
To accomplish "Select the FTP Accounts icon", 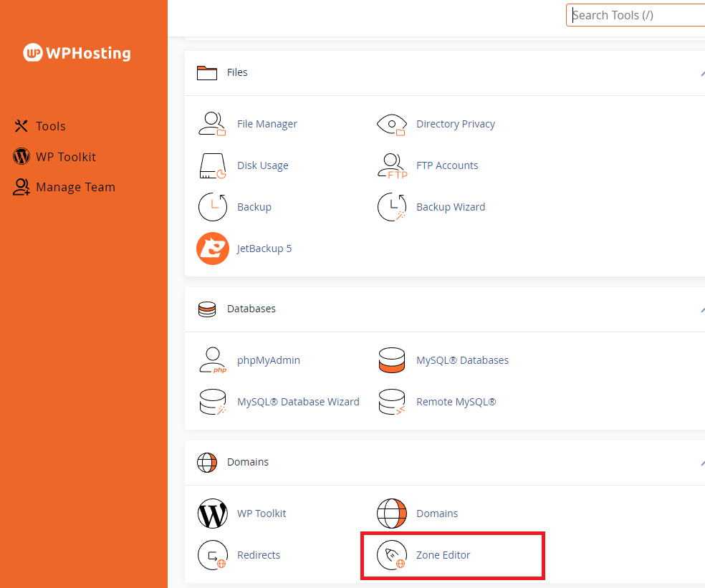I will coord(392,165).
